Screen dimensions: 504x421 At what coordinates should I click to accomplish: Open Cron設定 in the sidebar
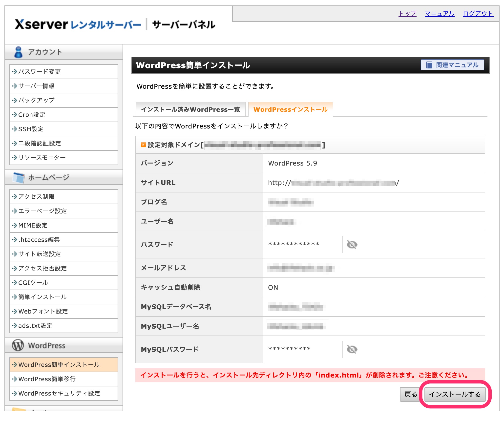tap(64, 115)
